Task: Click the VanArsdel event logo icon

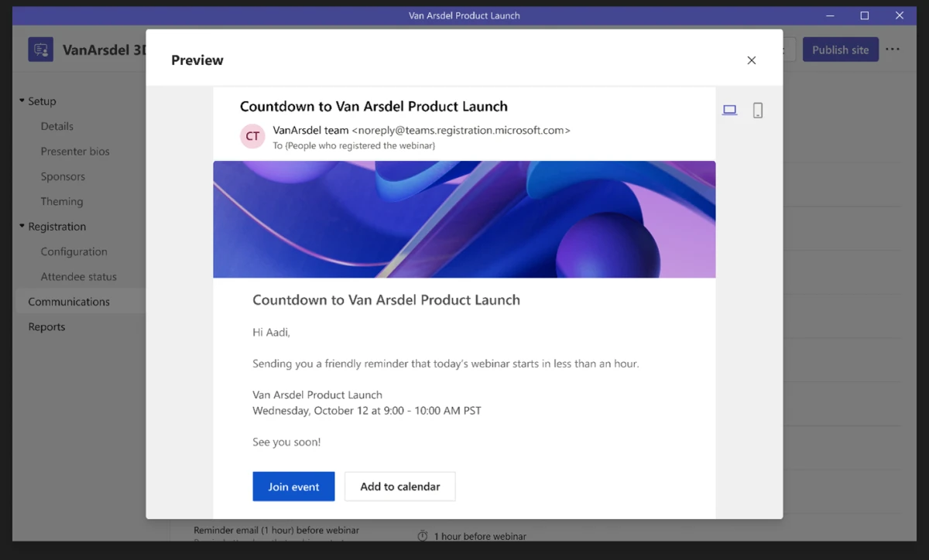Action: [40, 49]
